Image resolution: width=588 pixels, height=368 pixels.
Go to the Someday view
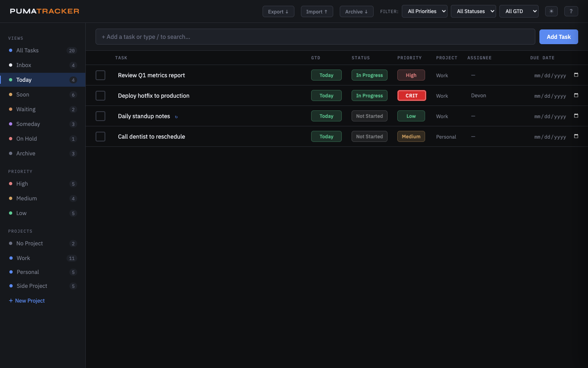coord(42,124)
